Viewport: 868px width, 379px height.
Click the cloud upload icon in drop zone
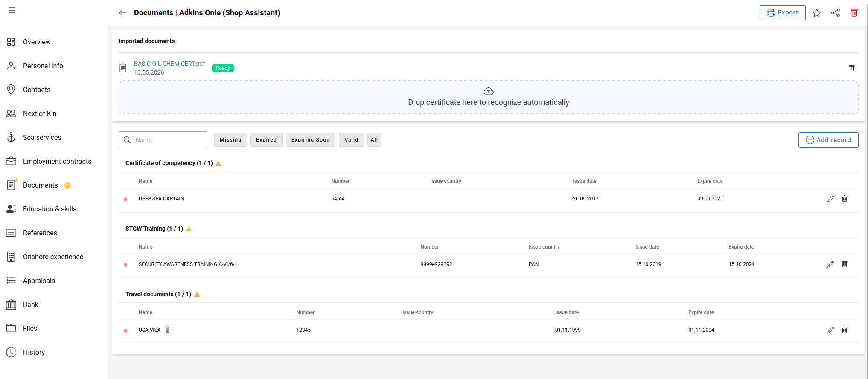489,91
